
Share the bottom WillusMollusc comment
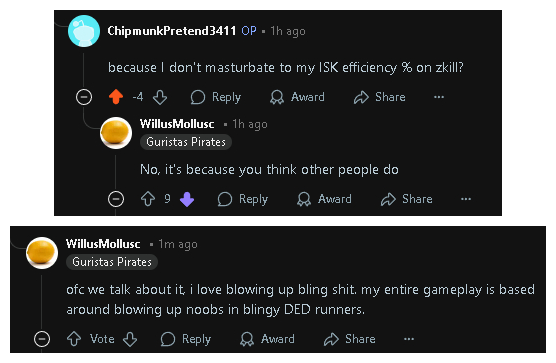[350, 339]
